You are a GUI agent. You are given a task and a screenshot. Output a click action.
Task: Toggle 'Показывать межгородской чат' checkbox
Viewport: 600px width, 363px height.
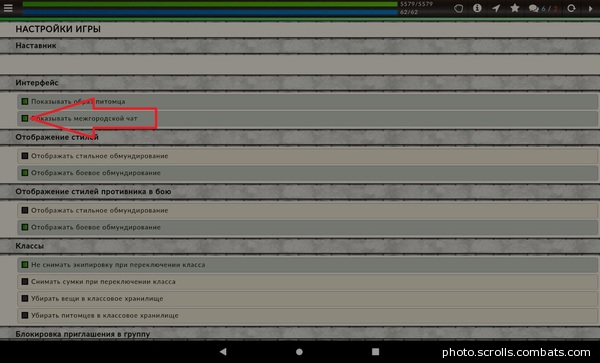[25, 118]
